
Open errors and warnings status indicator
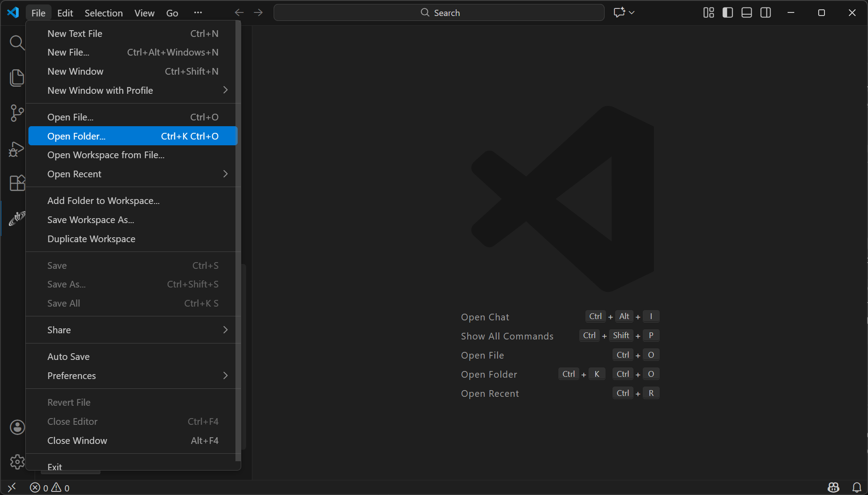[49, 487]
